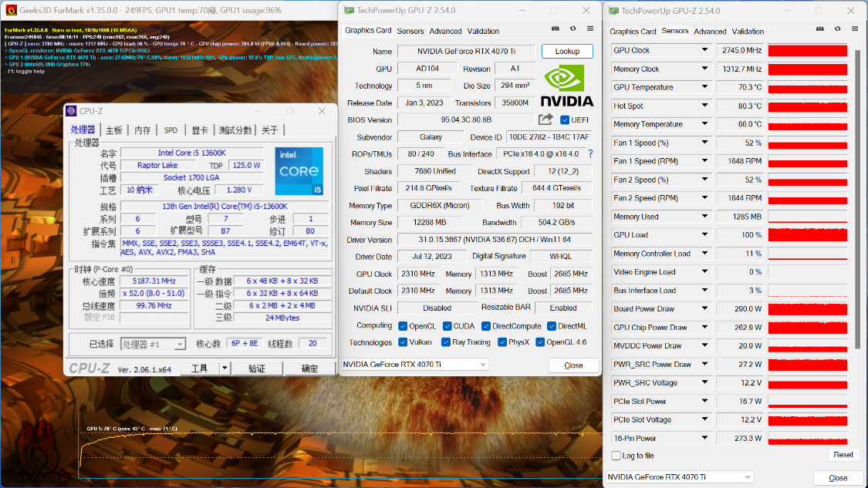This screenshot has width=868, height=488.
Task: Toggle the DirectML checkbox
Action: coord(552,326)
